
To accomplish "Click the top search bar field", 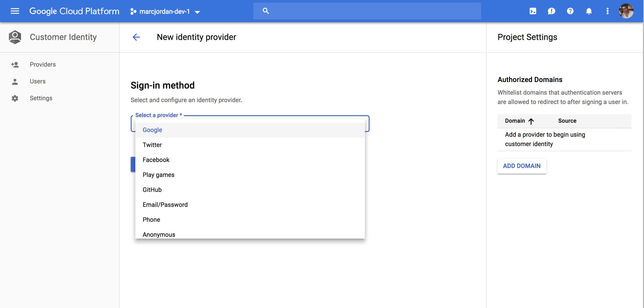I will point(367,11).
